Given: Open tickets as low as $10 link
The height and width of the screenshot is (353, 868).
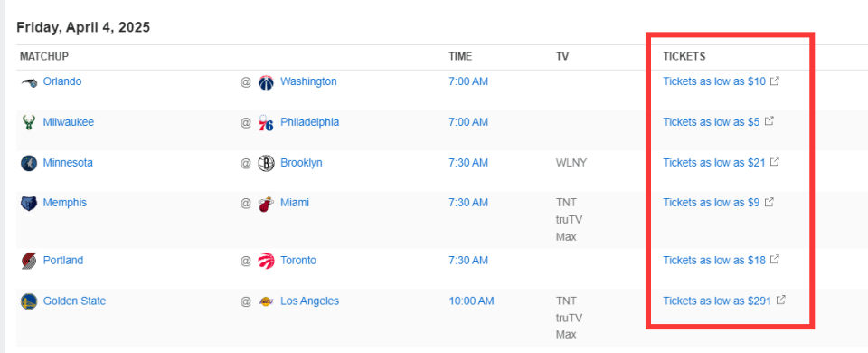Looking at the screenshot, I should pyautogui.click(x=714, y=81).
